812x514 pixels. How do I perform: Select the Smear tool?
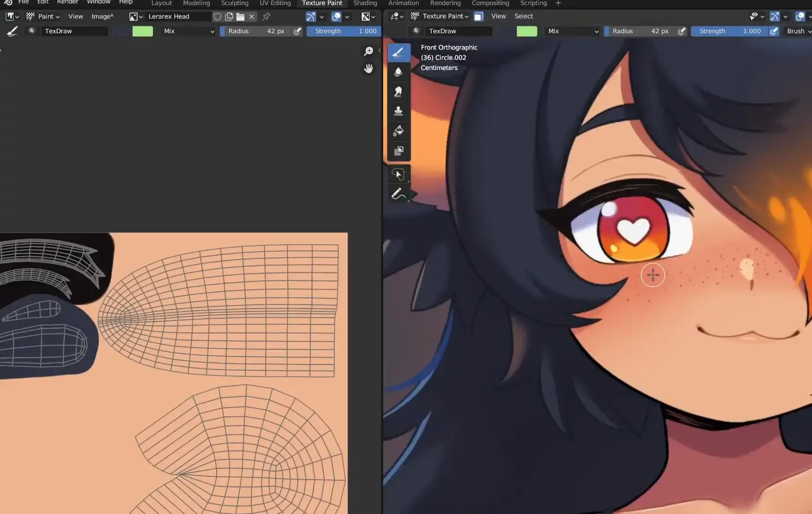[x=398, y=91]
